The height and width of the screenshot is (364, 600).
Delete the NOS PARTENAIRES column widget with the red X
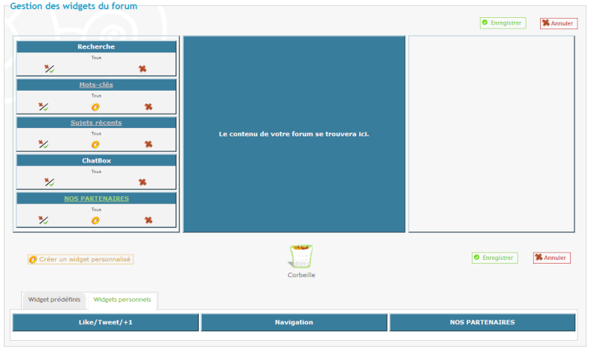point(148,220)
